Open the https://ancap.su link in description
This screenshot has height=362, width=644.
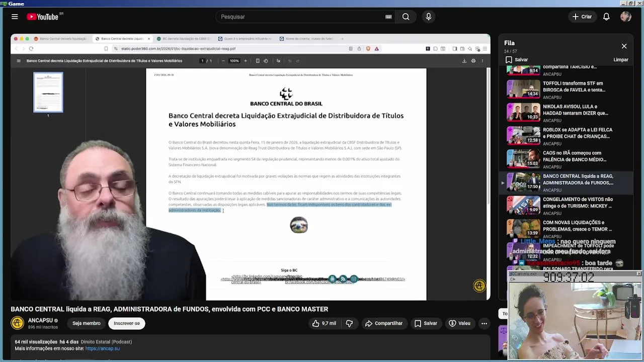coord(103,348)
